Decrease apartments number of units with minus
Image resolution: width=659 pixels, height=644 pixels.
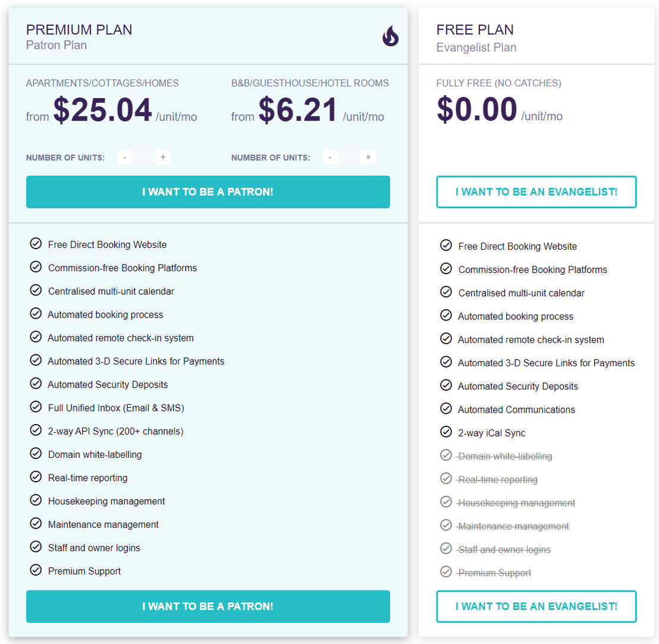tap(124, 157)
